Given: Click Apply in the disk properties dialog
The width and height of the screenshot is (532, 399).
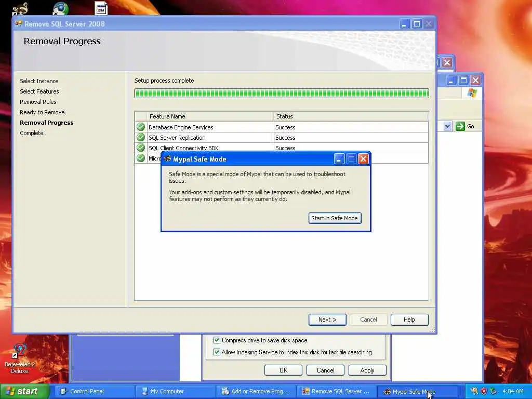Looking at the screenshot, I should click(367, 370).
